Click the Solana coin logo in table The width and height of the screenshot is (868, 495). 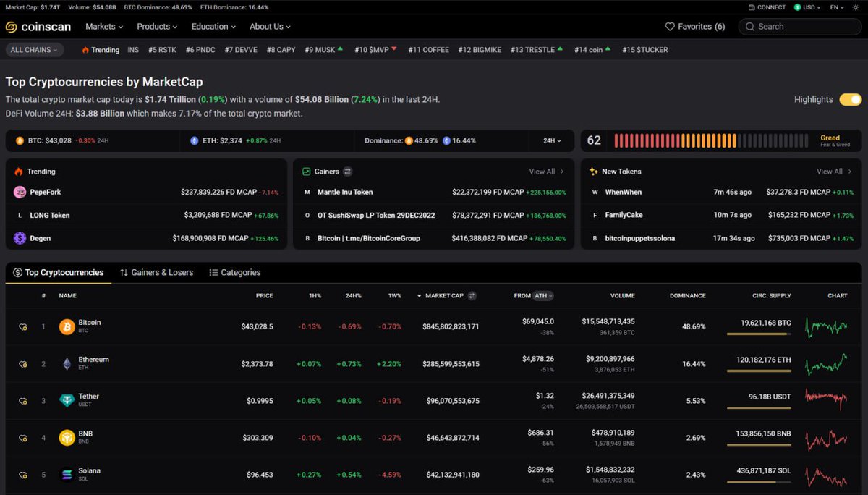pyautogui.click(x=67, y=474)
